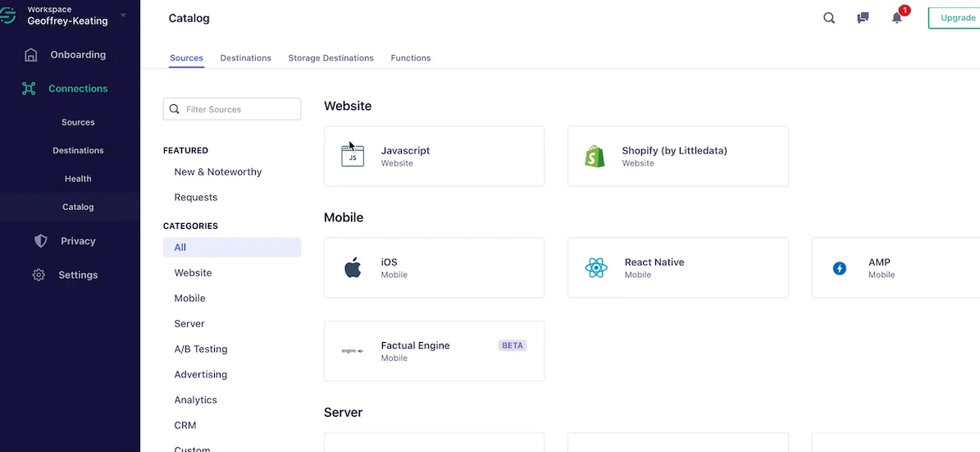Click the magnifier in Filter Sources box
The height and width of the screenshot is (452, 980).
coord(175,109)
